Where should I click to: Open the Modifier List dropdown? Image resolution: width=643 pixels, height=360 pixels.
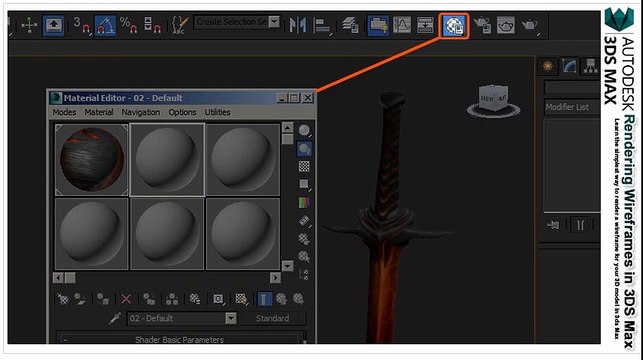[x=572, y=107]
